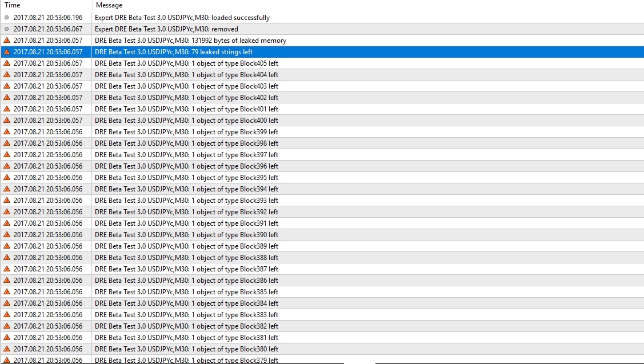Click the warning icon on the Block393 row
The width and height of the screenshot is (644, 364).
tap(7, 201)
